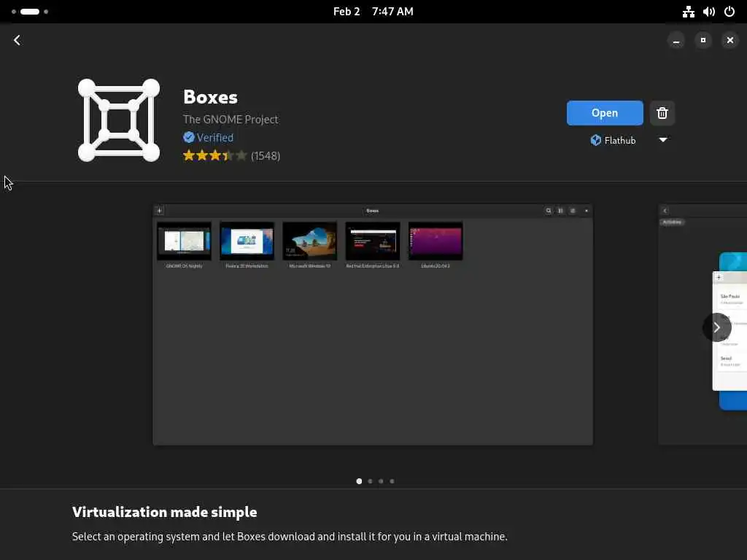The image size is (747, 560).
Task: Click the Verified label text
Action: pyautogui.click(x=215, y=138)
